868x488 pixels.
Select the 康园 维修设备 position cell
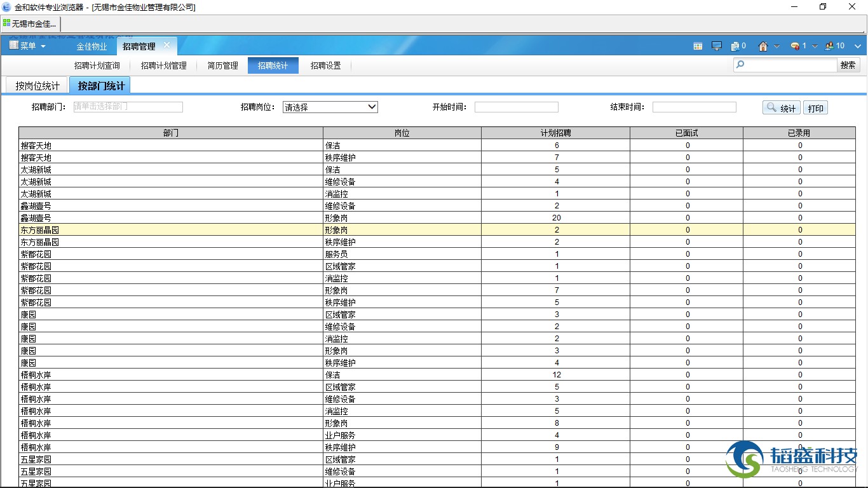point(402,327)
